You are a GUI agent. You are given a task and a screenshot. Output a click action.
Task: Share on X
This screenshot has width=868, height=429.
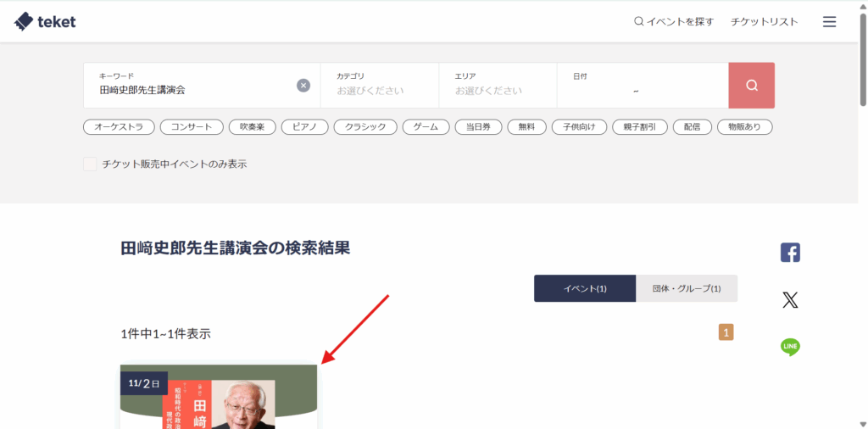pyautogui.click(x=790, y=300)
